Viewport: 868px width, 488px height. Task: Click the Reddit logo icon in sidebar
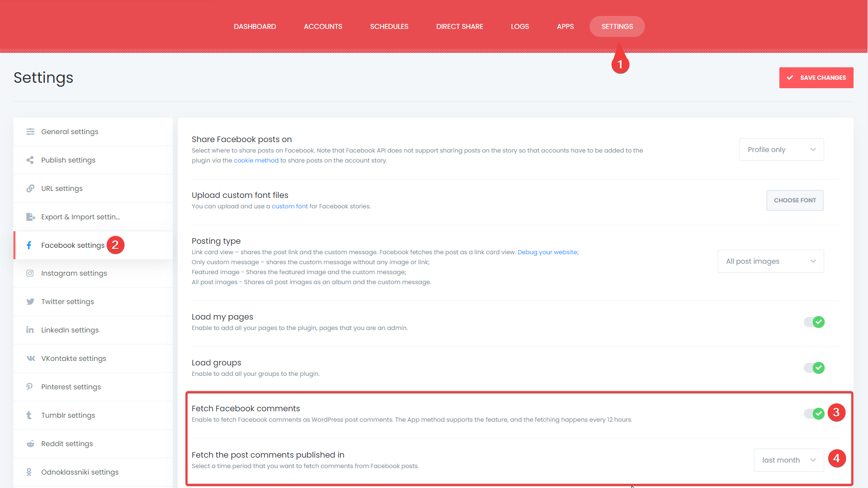click(x=30, y=444)
